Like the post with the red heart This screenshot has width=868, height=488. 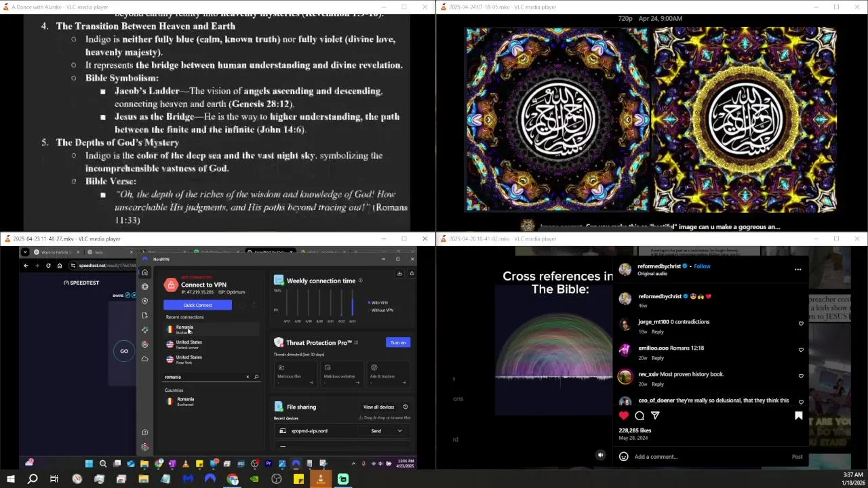coord(624,415)
